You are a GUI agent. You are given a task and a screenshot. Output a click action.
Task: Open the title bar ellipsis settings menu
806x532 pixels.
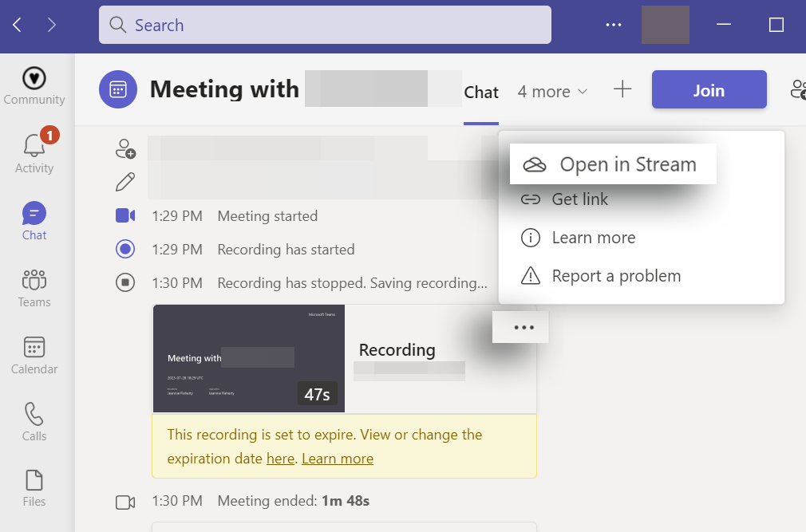[613, 25]
